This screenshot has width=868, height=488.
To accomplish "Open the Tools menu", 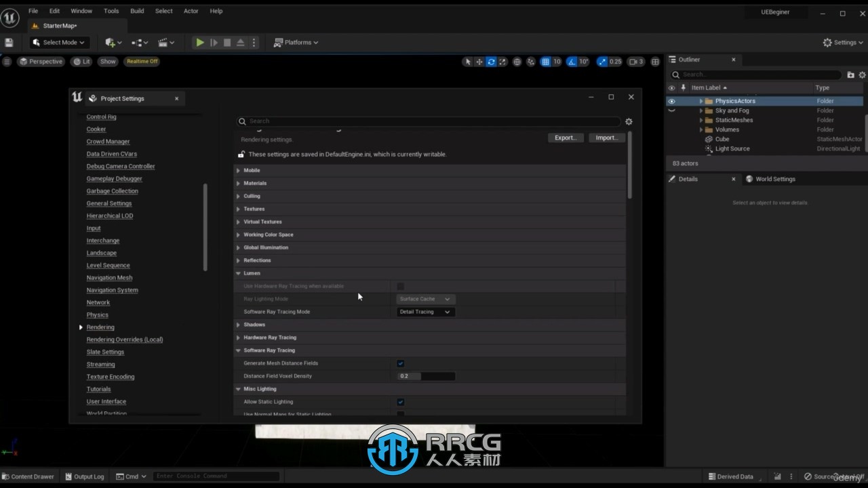I will (x=111, y=11).
